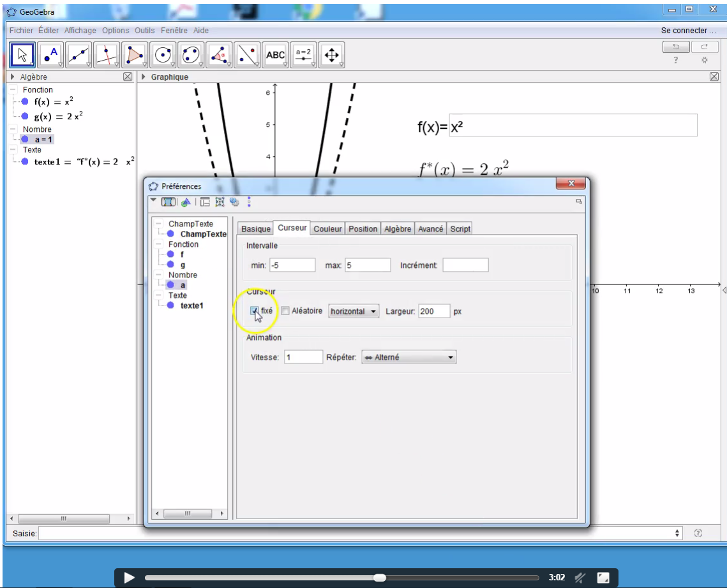The height and width of the screenshot is (588, 727).
Task: Click the Incrément input field
Action: point(465,265)
